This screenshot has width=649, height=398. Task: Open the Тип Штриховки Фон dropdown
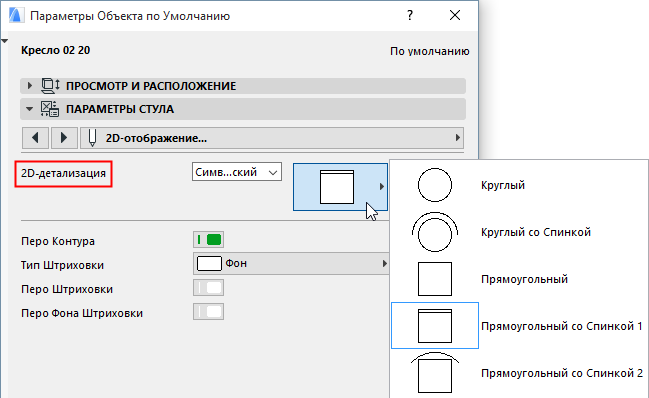pyautogui.click(x=291, y=264)
